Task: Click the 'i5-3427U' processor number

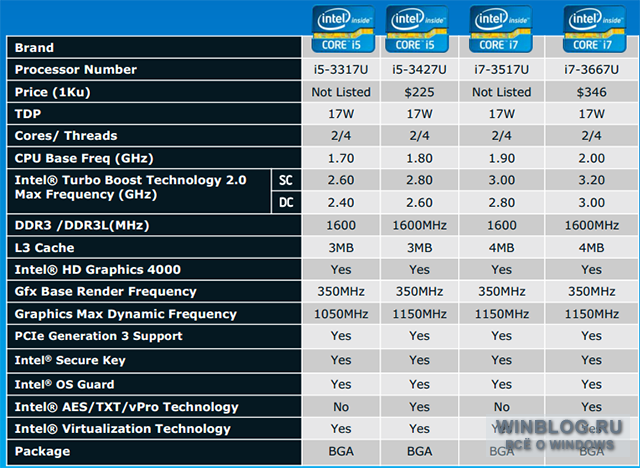Action: pos(419,70)
